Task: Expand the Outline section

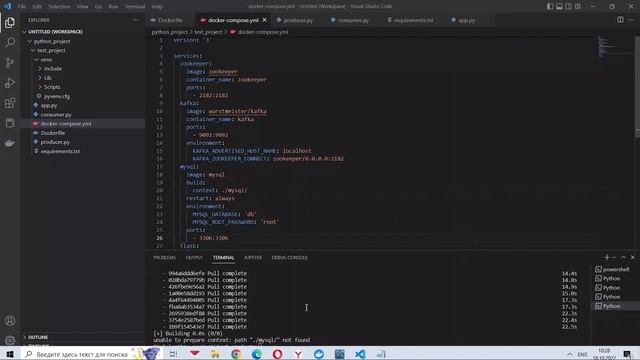Action: pyautogui.click(x=38, y=337)
